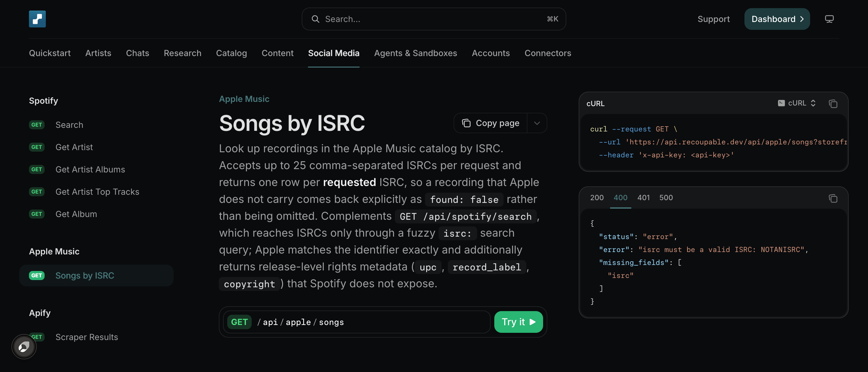Click the /api/apple/songs endpoint path
868x372 pixels.
[300, 322]
